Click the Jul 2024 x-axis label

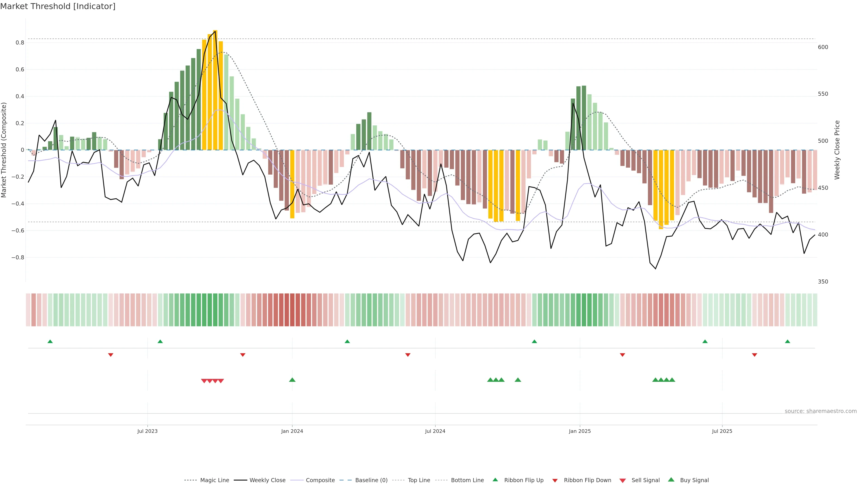pyautogui.click(x=435, y=431)
